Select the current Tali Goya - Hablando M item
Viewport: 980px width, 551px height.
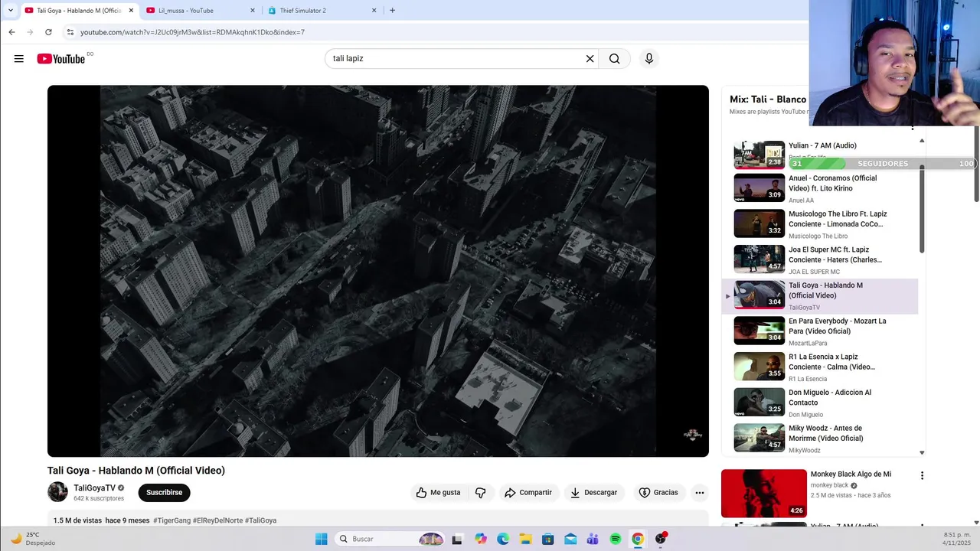[x=820, y=296]
